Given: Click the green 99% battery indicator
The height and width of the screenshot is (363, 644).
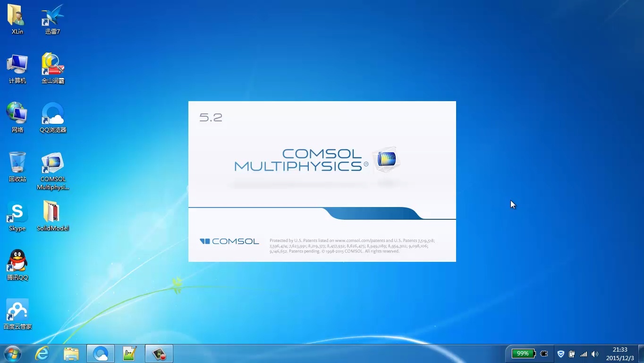Looking at the screenshot, I should click(x=523, y=354).
